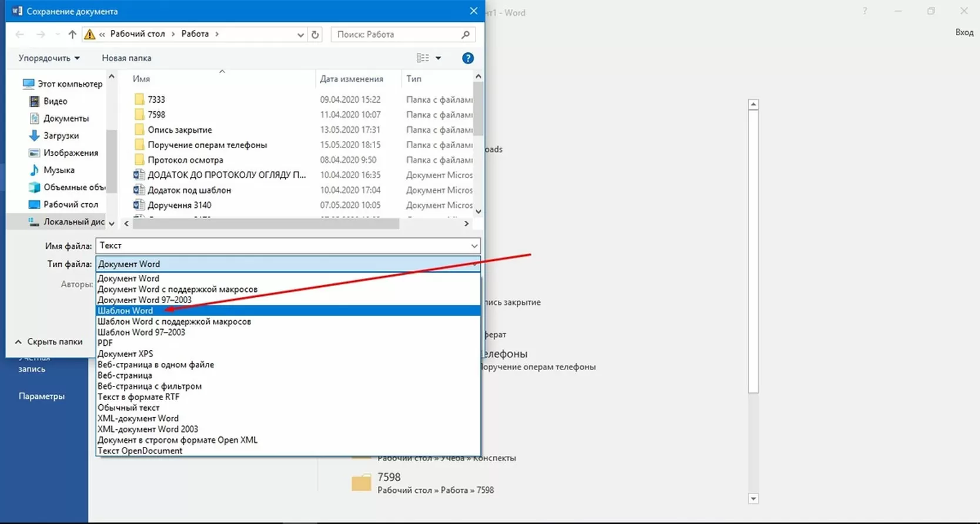The width and height of the screenshot is (980, 524).
Task: Open Параметры in Word's backstage sidebar
Action: (x=42, y=397)
